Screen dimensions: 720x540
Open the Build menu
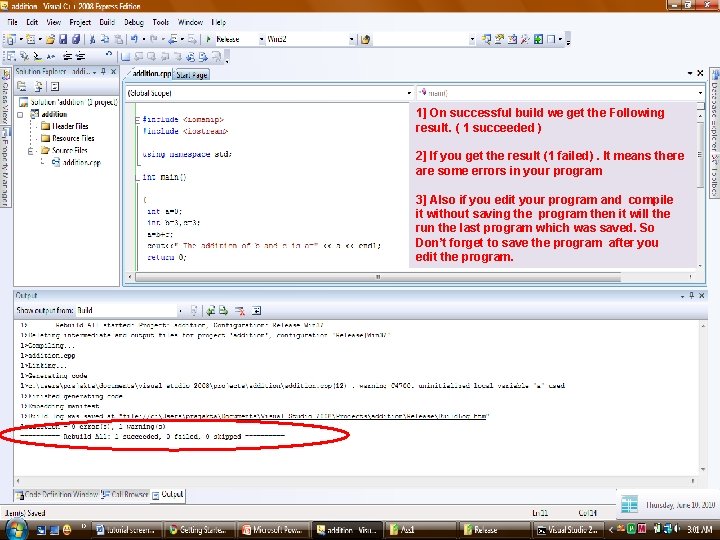coord(107,22)
